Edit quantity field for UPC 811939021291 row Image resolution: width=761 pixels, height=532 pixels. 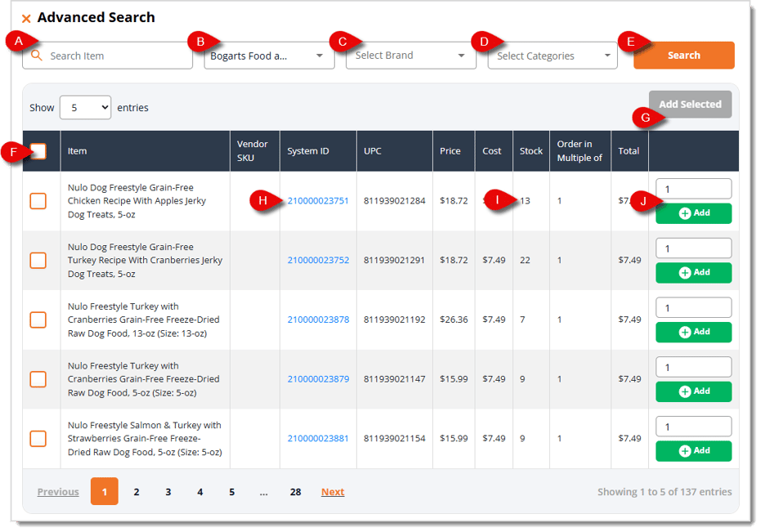[693, 248]
